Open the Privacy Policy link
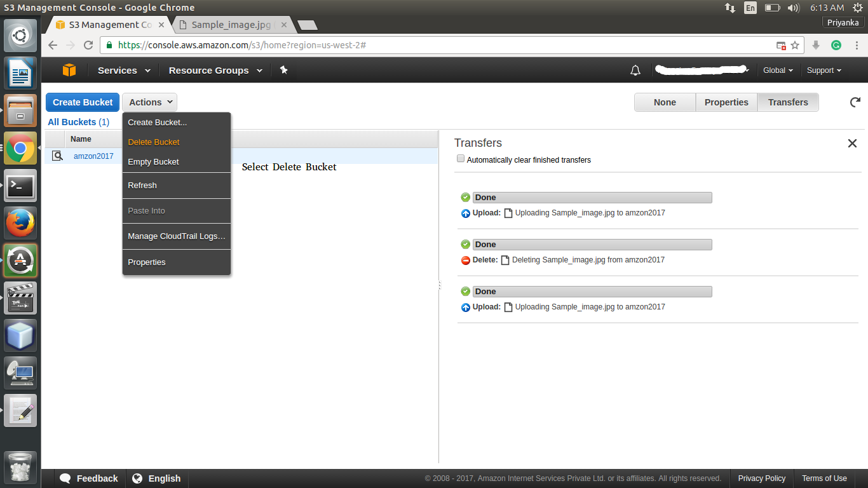This screenshot has width=868, height=488. [761, 478]
